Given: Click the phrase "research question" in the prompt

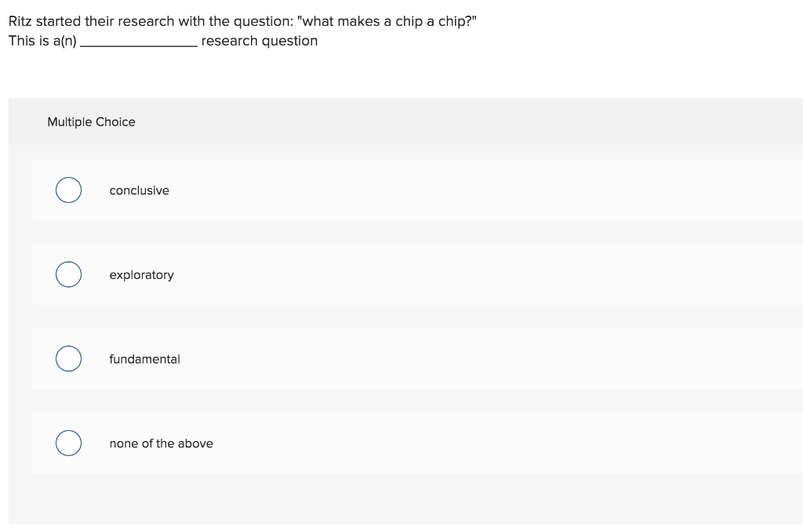Looking at the screenshot, I should click(x=259, y=41).
